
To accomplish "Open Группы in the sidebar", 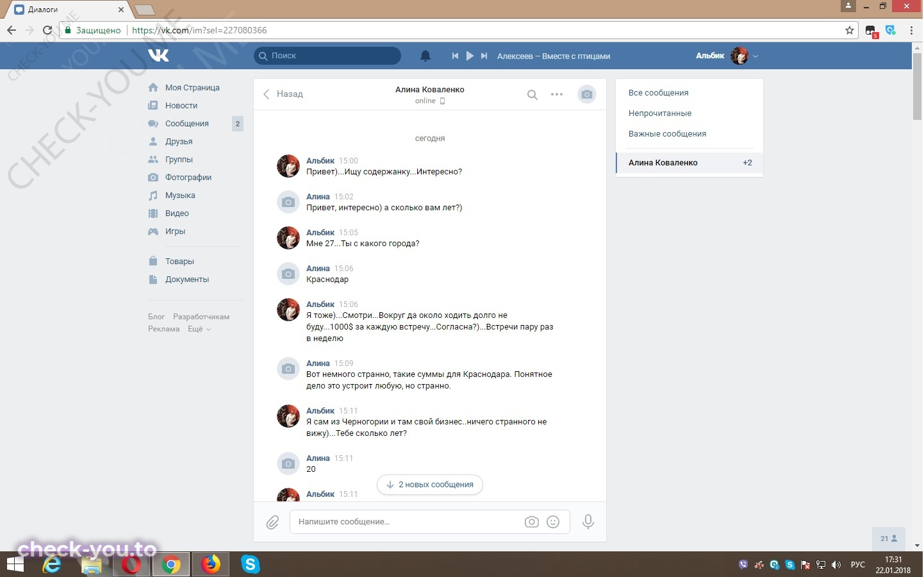I will (179, 160).
